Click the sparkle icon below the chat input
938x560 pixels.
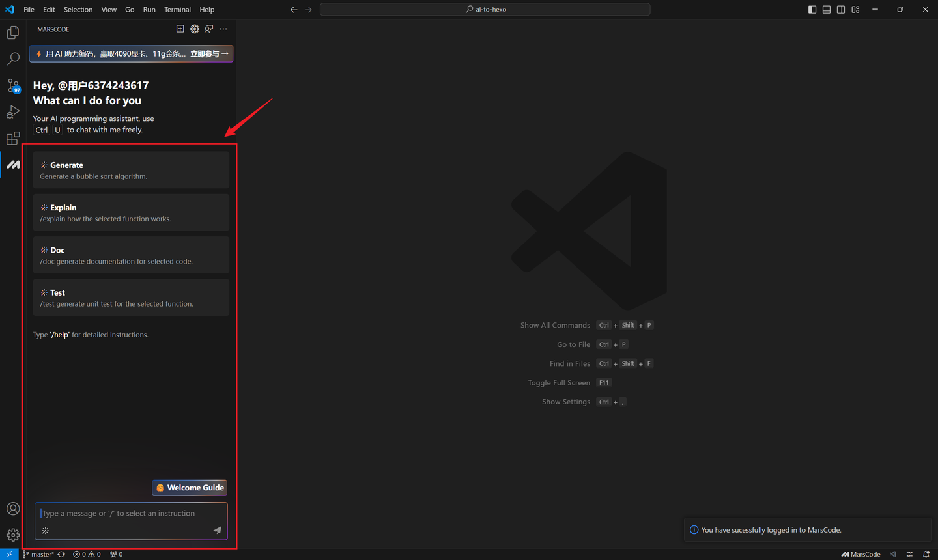click(45, 531)
